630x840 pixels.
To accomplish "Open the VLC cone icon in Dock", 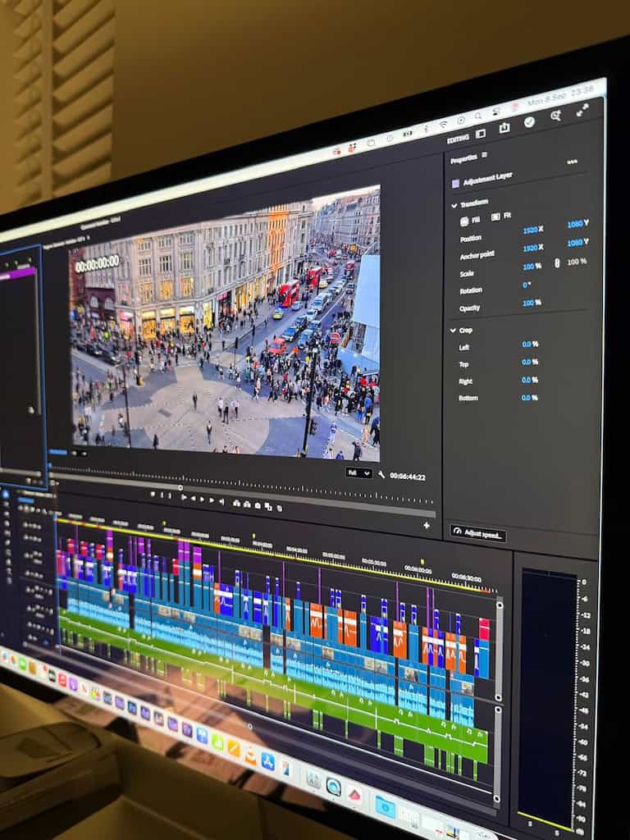I will (x=251, y=756).
